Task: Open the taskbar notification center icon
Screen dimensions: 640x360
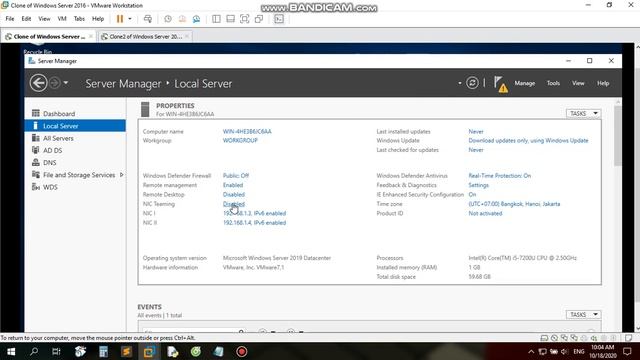Action: click(627, 351)
